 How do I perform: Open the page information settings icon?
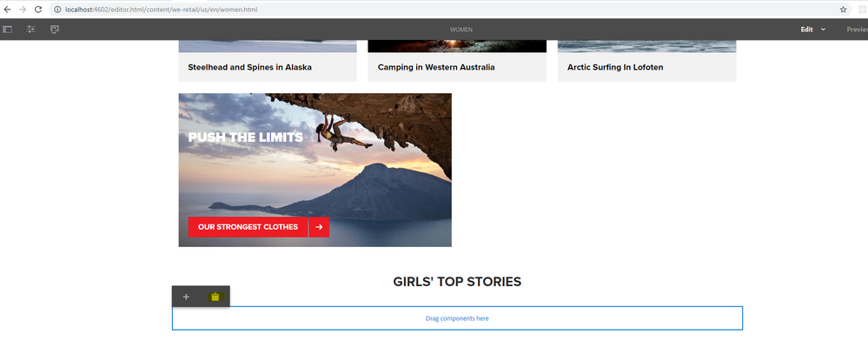click(31, 29)
